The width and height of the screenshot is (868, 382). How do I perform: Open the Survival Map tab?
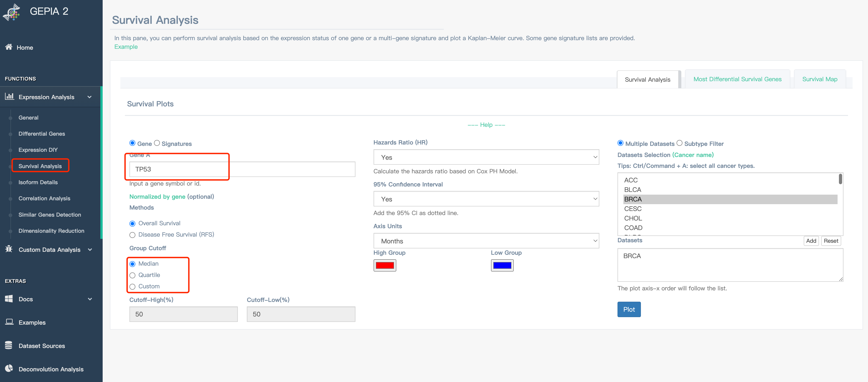tap(819, 79)
